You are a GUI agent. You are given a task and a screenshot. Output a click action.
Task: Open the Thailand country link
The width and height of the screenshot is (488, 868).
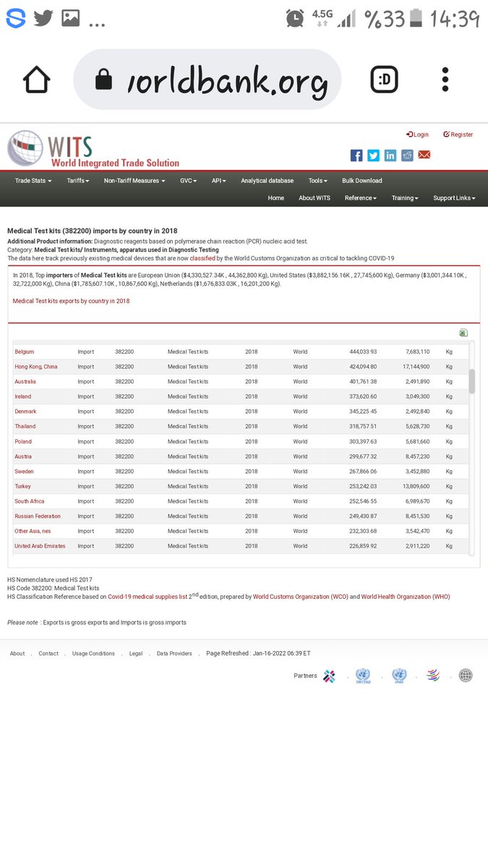(25, 427)
